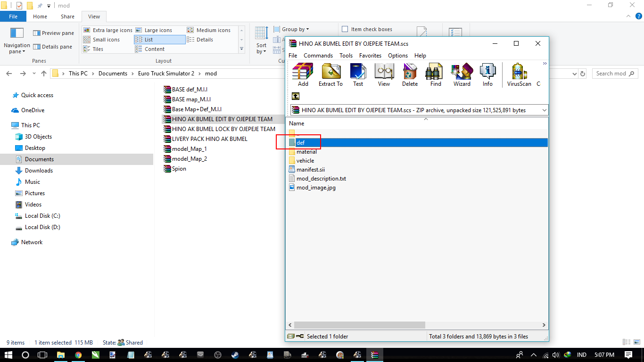This screenshot has height=362, width=644.
Task: Click the WinRAR toolbar overflow chevron
Action: (x=545, y=63)
